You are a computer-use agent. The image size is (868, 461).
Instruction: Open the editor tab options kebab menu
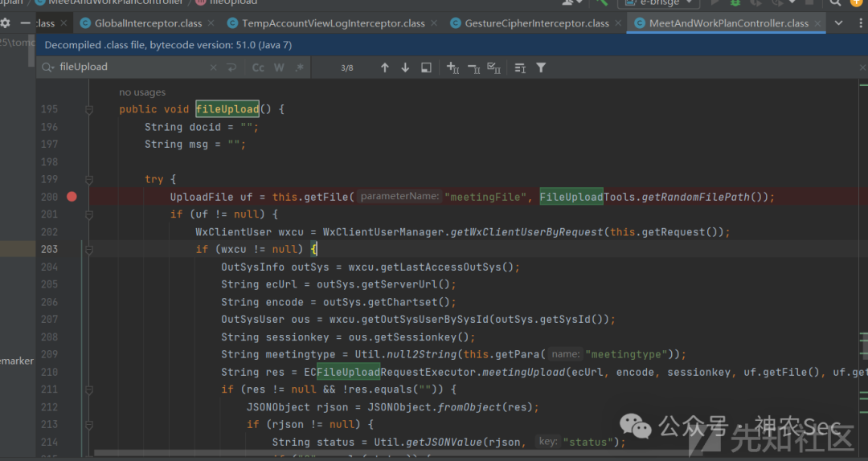(x=860, y=23)
